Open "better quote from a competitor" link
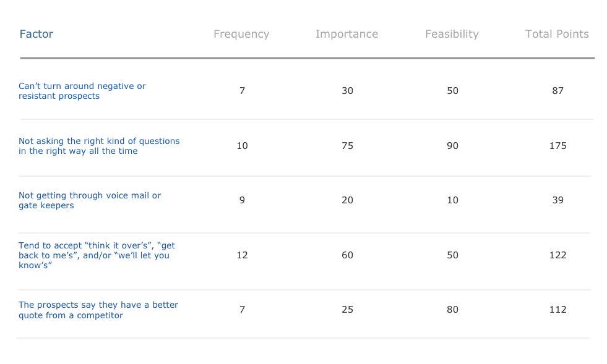607x364 pixels. coord(98,310)
